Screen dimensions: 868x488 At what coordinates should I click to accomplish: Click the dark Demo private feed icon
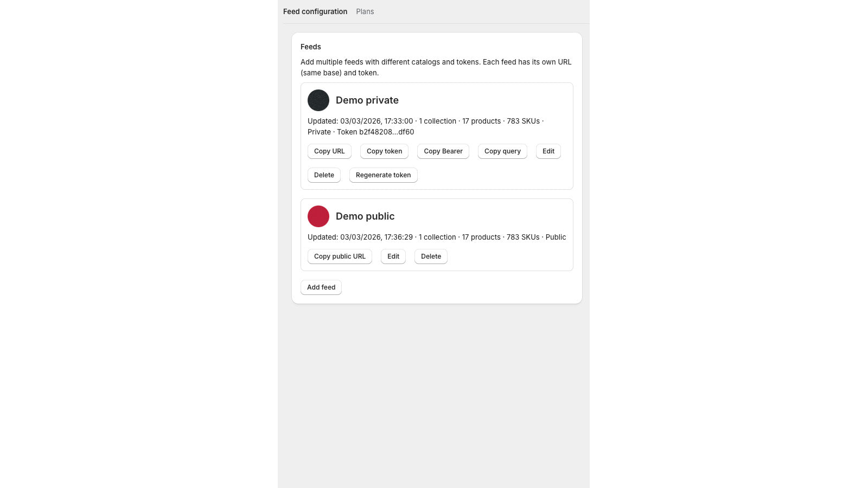(318, 100)
